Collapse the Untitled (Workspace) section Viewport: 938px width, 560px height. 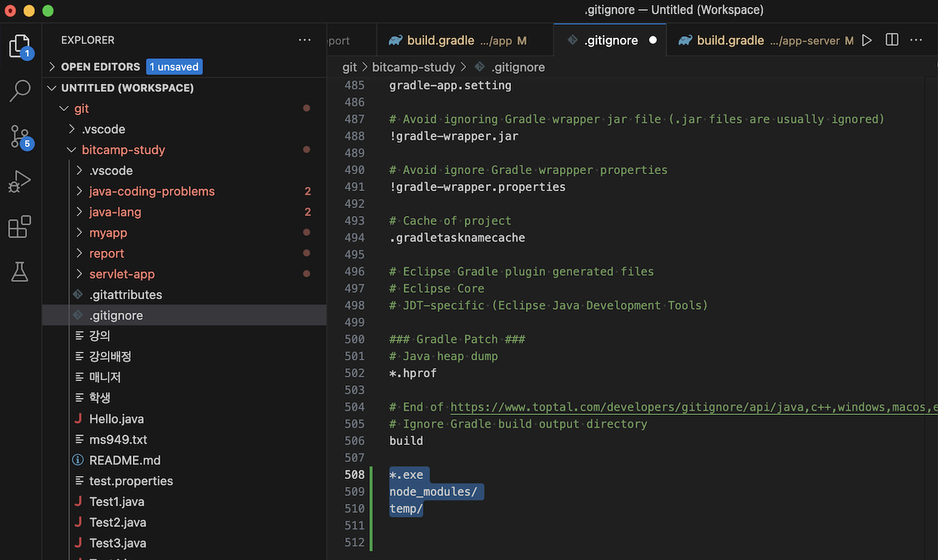52,88
